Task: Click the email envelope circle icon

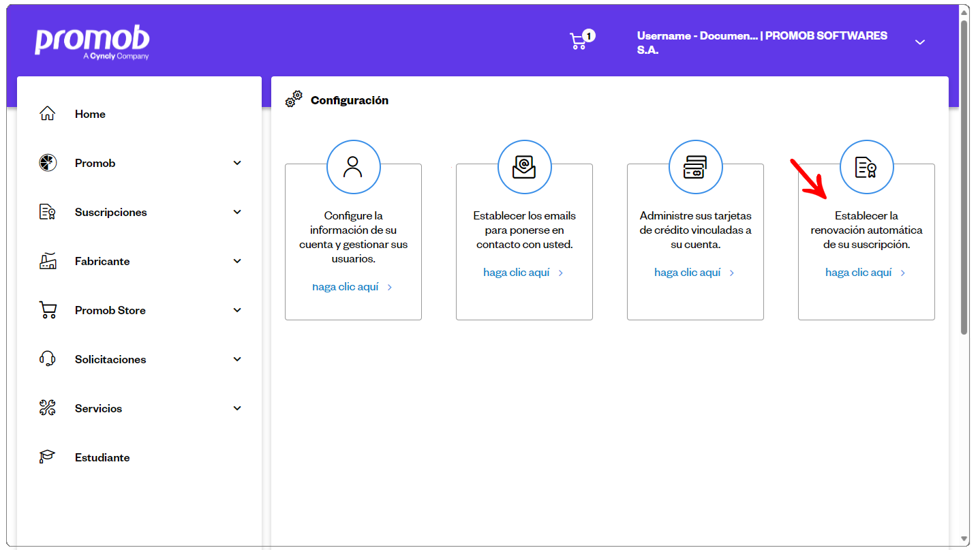Action: click(x=524, y=167)
